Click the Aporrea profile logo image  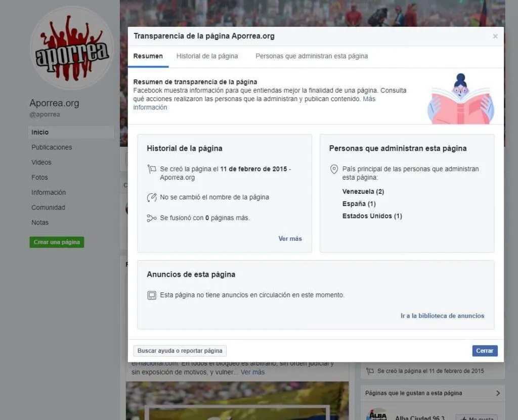tap(72, 48)
